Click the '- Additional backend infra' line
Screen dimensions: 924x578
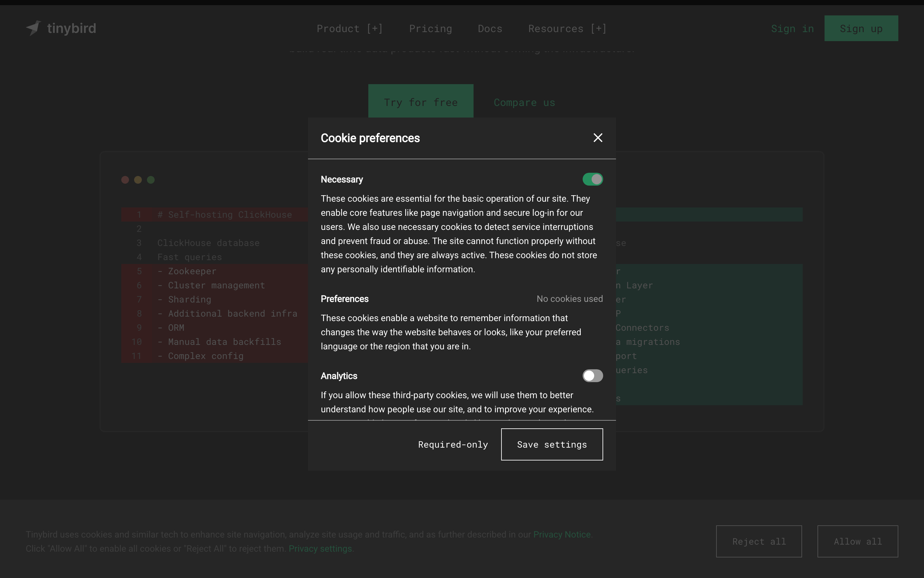(227, 314)
